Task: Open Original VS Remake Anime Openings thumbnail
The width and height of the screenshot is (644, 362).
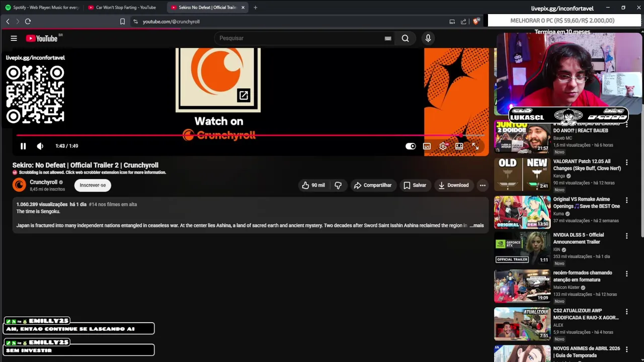Action: 522,212
